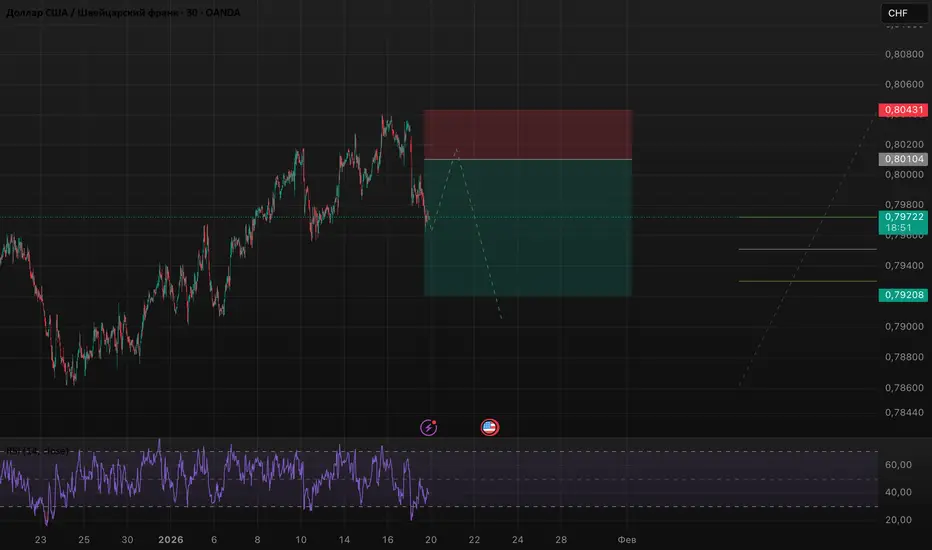Click the 0,78800 price axis label
The width and height of the screenshot is (932, 550).
pyautogui.click(x=904, y=357)
